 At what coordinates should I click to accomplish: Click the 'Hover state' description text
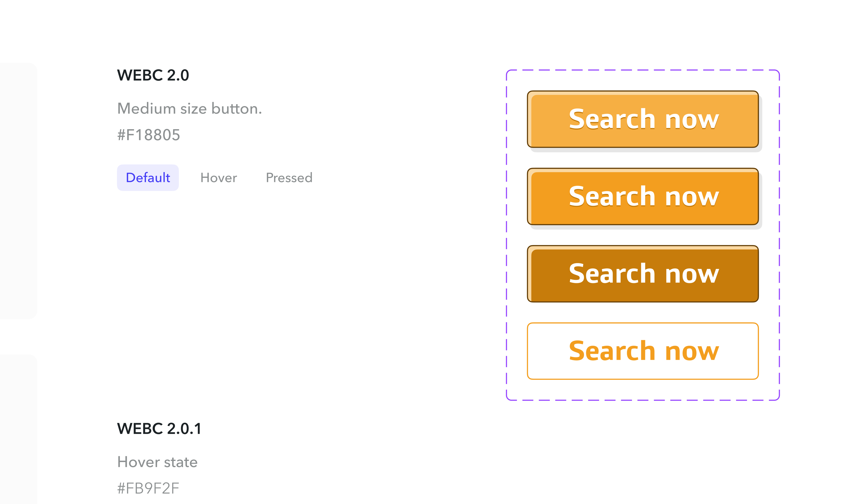[x=157, y=462]
